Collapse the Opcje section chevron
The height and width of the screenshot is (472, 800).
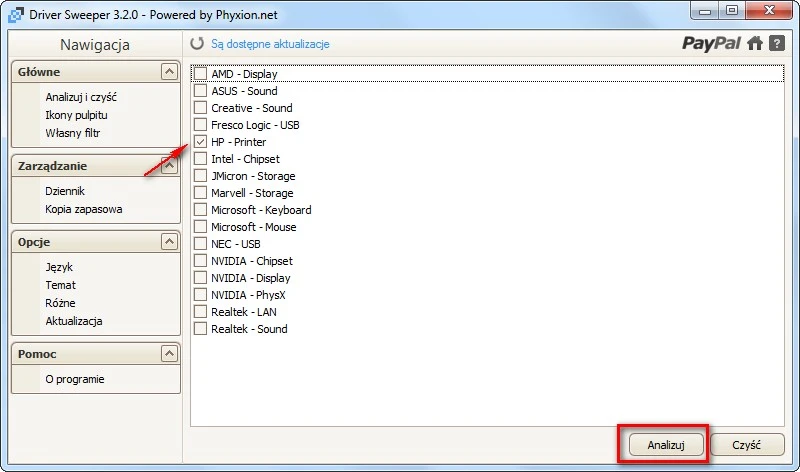pos(169,242)
